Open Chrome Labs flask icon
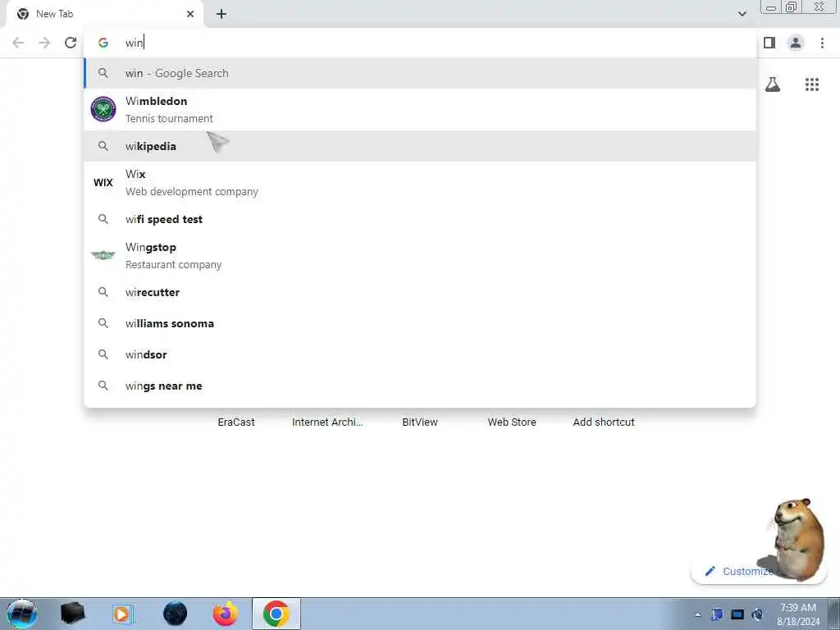The height and width of the screenshot is (630, 840). click(x=773, y=84)
